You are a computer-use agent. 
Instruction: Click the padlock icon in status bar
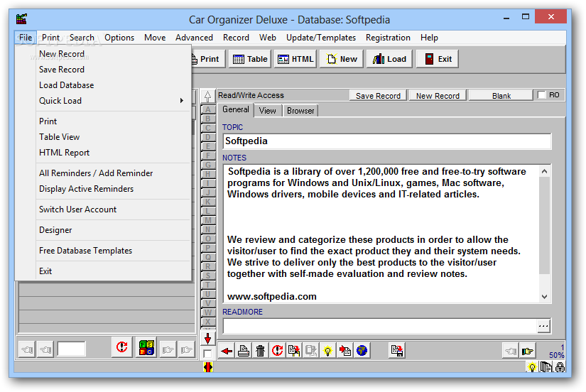pos(560,367)
